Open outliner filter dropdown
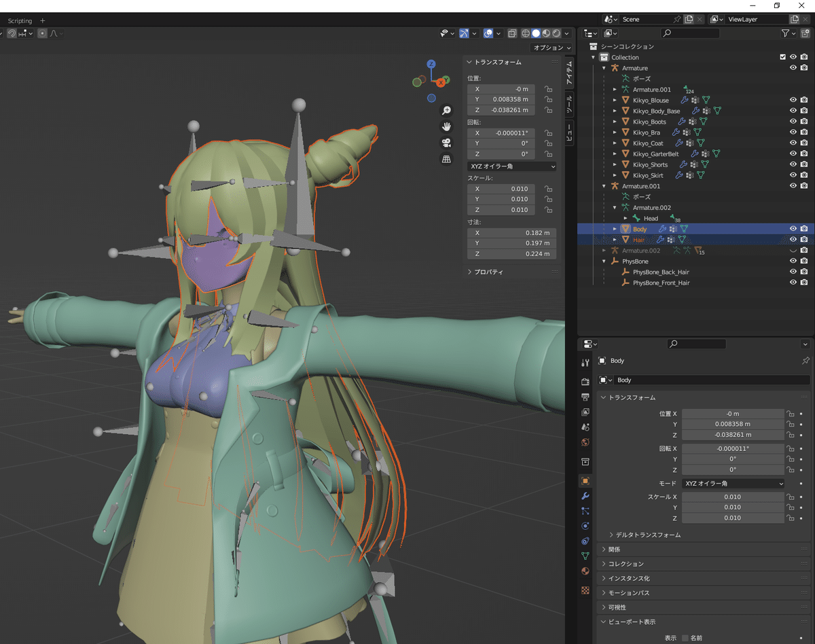The image size is (815, 644). (x=788, y=33)
